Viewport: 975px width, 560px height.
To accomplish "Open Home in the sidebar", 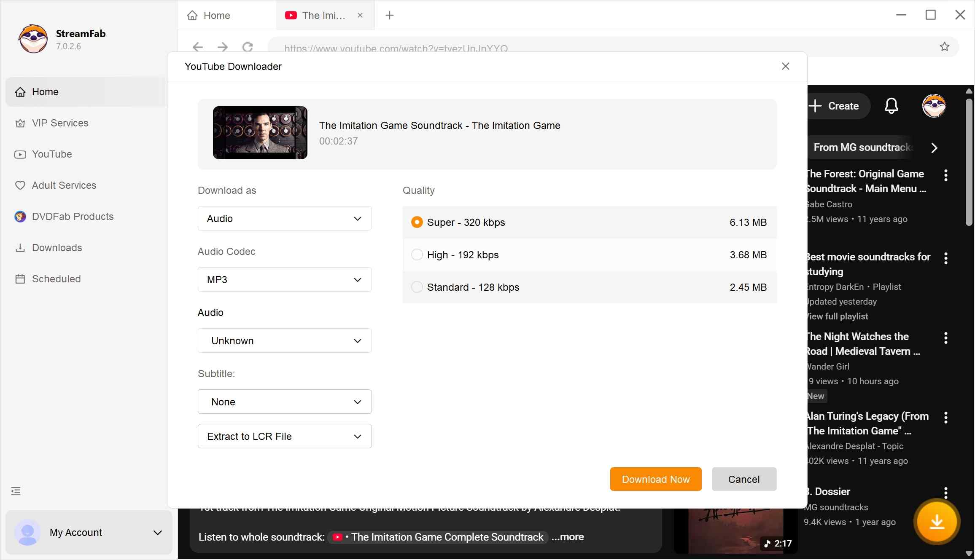I will (86, 92).
